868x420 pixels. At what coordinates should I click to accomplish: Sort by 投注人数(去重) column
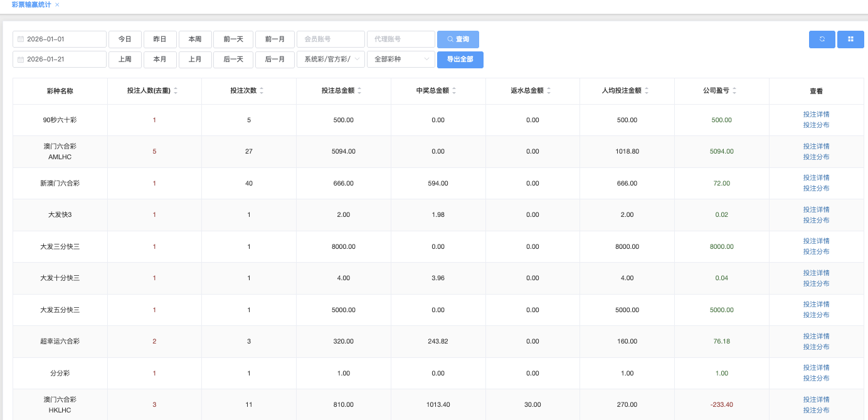coord(176,91)
